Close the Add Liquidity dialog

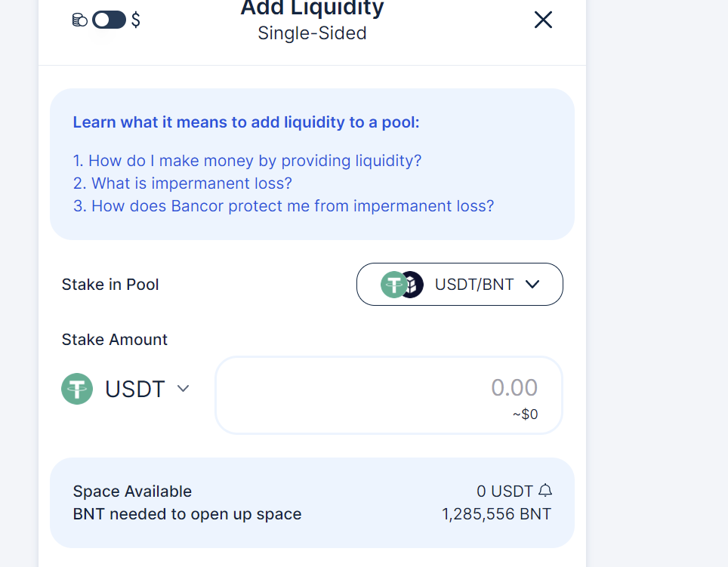click(x=543, y=20)
